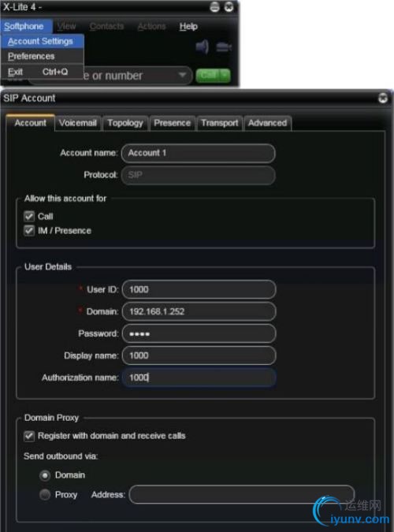Switch to the Presence tab
The image size is (394, 532).
[x=172, y=123]
